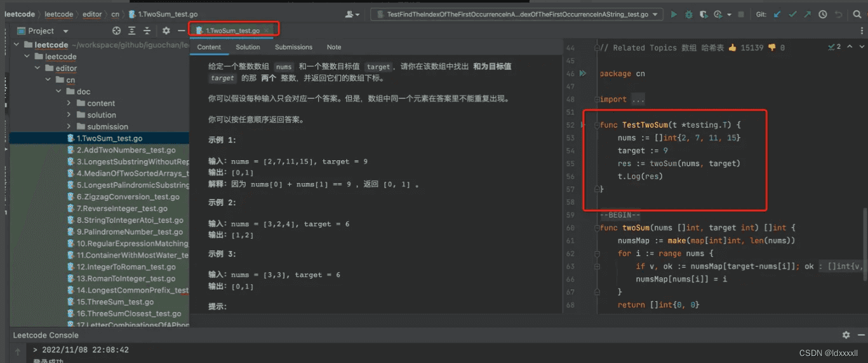Hide the Project tool window
868x363 pixels.
point(181,31)
